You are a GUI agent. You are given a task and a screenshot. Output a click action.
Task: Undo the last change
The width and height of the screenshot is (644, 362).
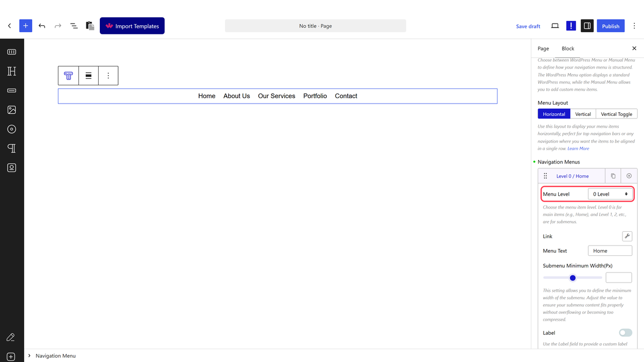(x=42, y=26)
